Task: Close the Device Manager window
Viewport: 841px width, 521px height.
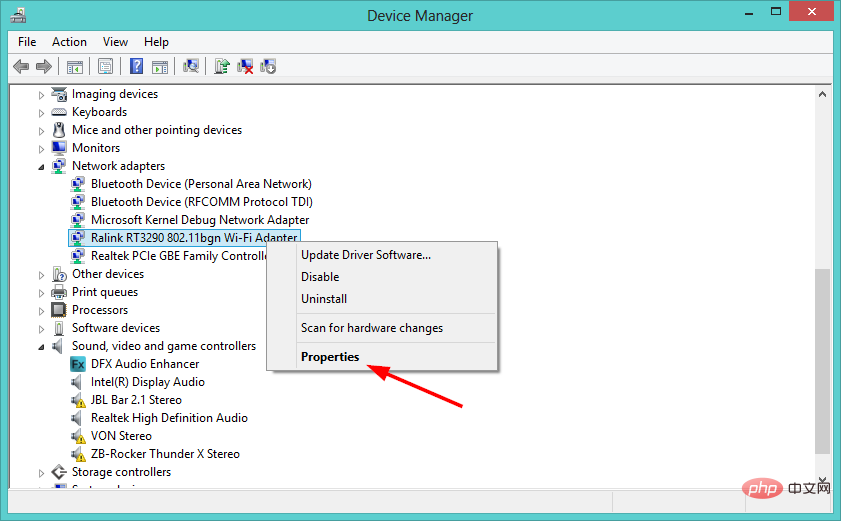Action: click(812, 12)
